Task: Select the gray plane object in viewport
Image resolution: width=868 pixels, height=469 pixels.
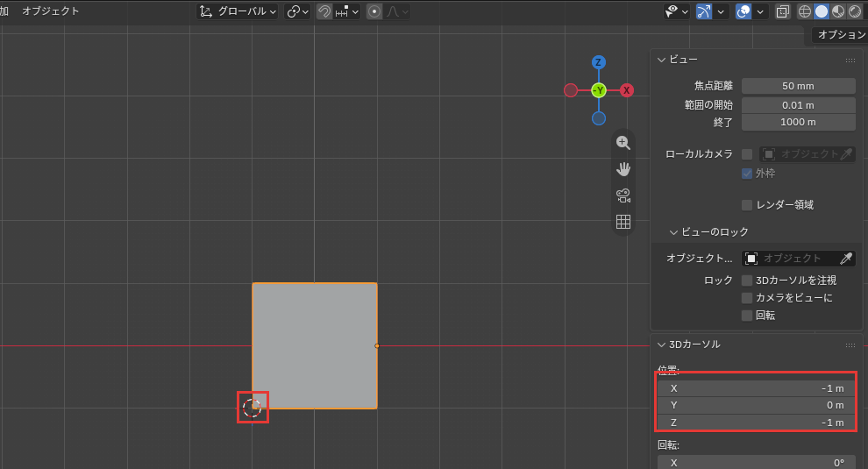Action: tap(315, 346)
